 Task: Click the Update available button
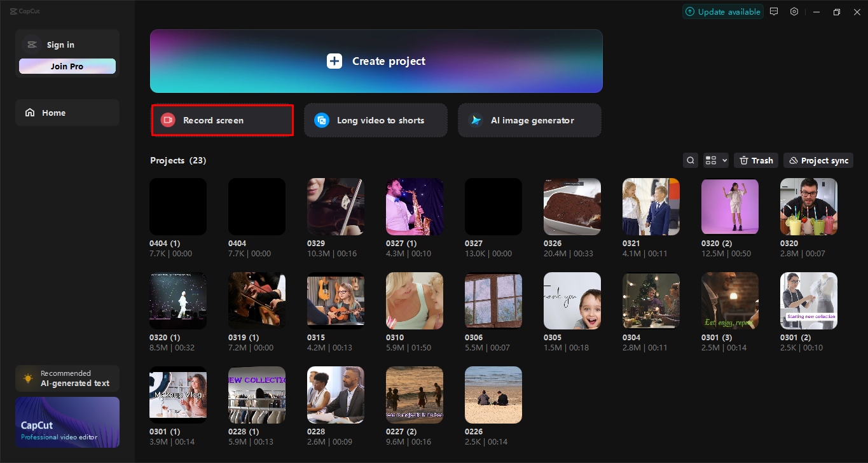[x=722, y=11]
